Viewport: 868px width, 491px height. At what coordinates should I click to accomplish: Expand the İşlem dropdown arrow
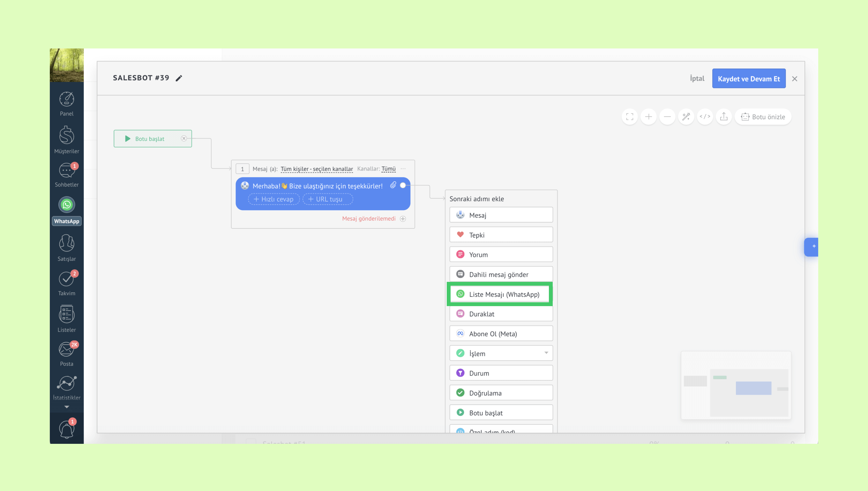pyautogui.click(x=546, y=353)
